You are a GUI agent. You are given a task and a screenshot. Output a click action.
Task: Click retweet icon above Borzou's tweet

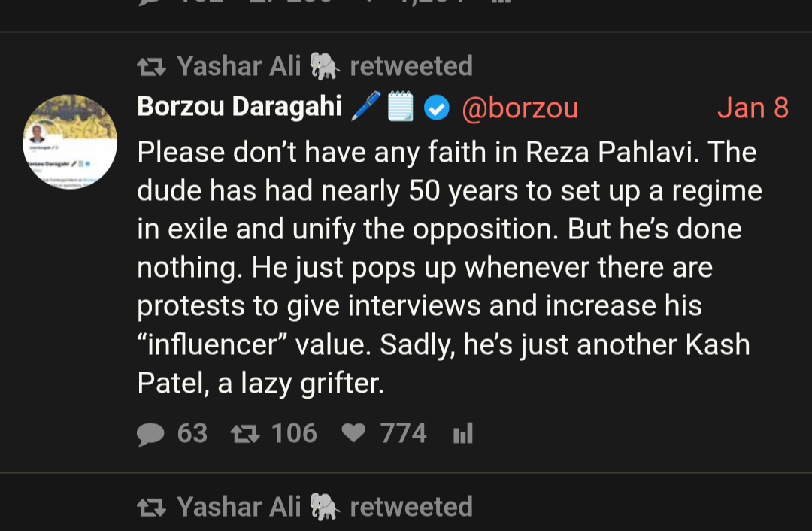[151, 68]
